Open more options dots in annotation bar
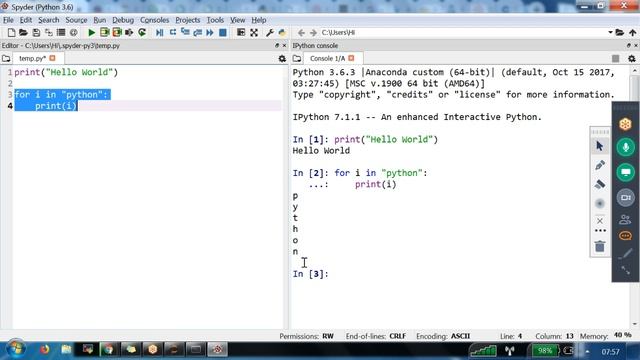Image resolution: width=640 pixels, height=360 pixels. pos(600,231)
